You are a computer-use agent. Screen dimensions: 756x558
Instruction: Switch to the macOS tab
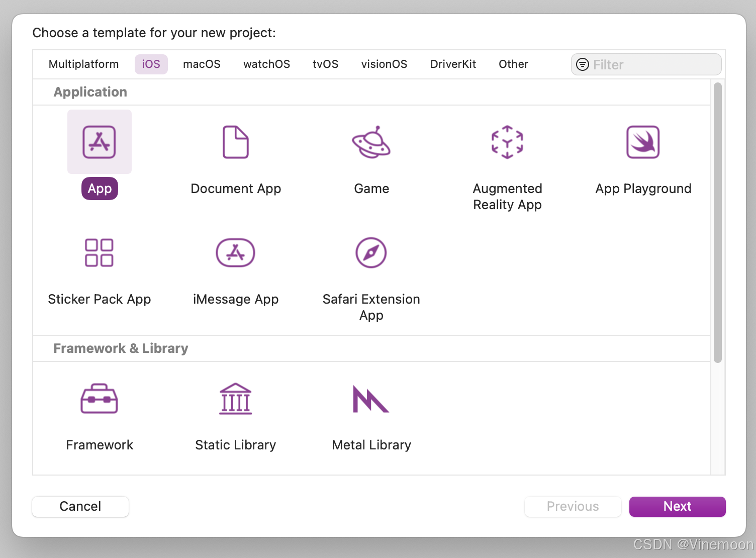pyautogui.click(x=202, y=64)
